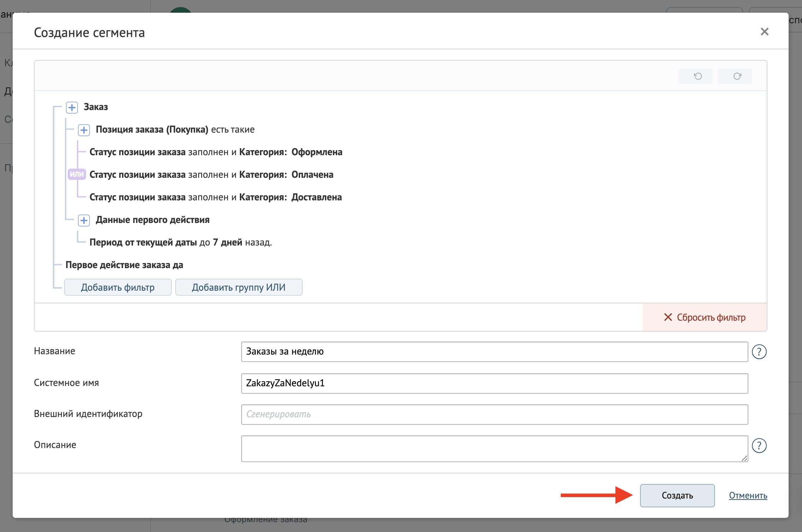Click the red X icon of Сбросить фильтр
This screenshot has width=802, height=532.
(668, 317)
